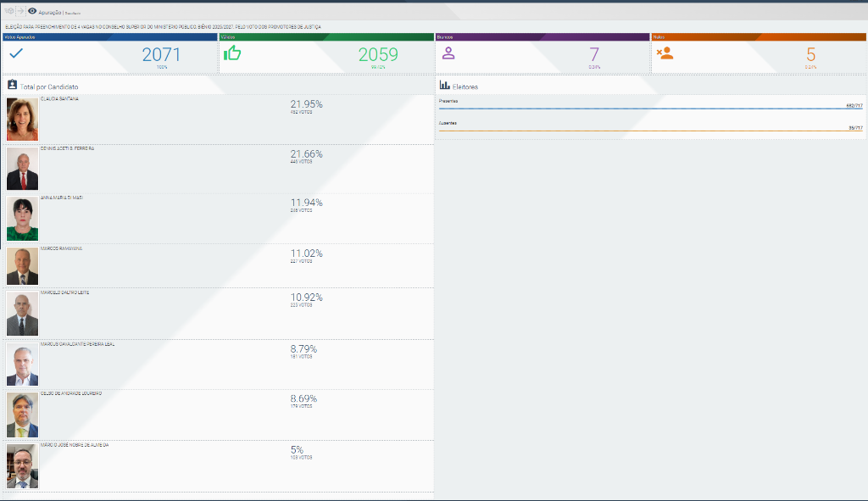This screenshot has height=501, width=868.
Task: Click the right arrow icon in top toolbar
Action: 20,11
